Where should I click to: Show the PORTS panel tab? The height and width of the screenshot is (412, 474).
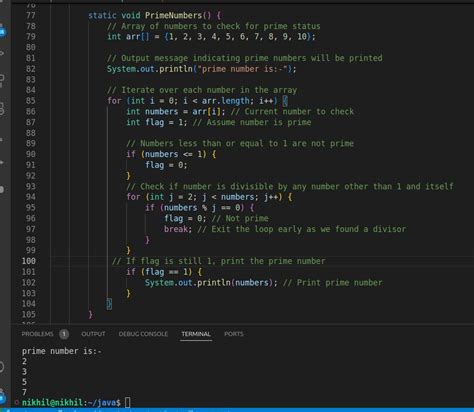pos(234,334)
